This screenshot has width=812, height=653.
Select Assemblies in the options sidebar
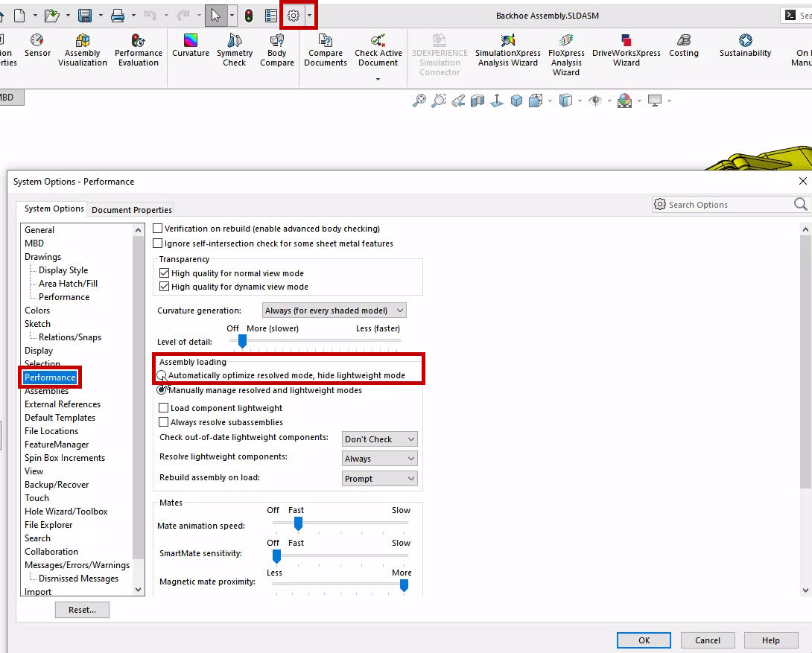pos(47,390)
